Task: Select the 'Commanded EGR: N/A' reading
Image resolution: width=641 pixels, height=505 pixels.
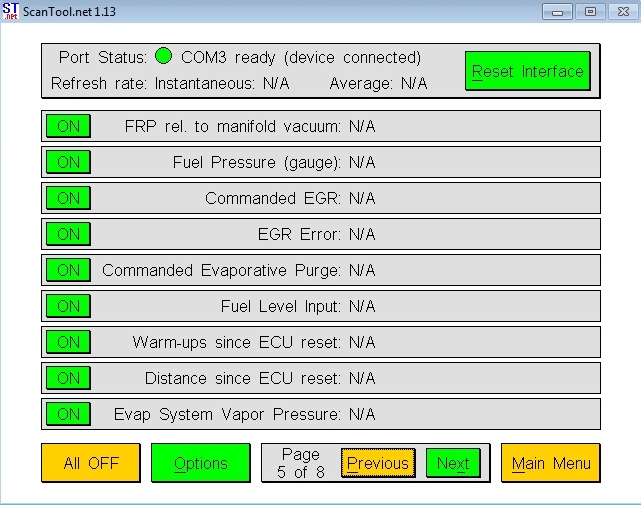Action: click(x=290, y=198)
